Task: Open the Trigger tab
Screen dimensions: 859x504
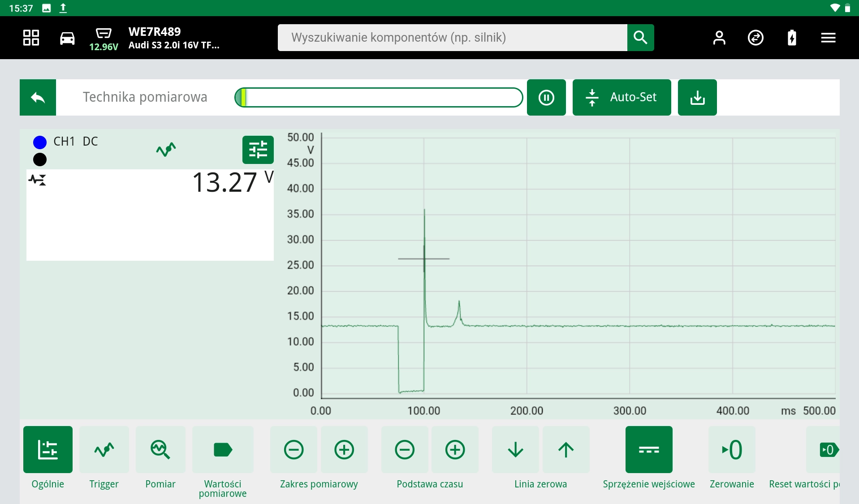Action: 104,449
